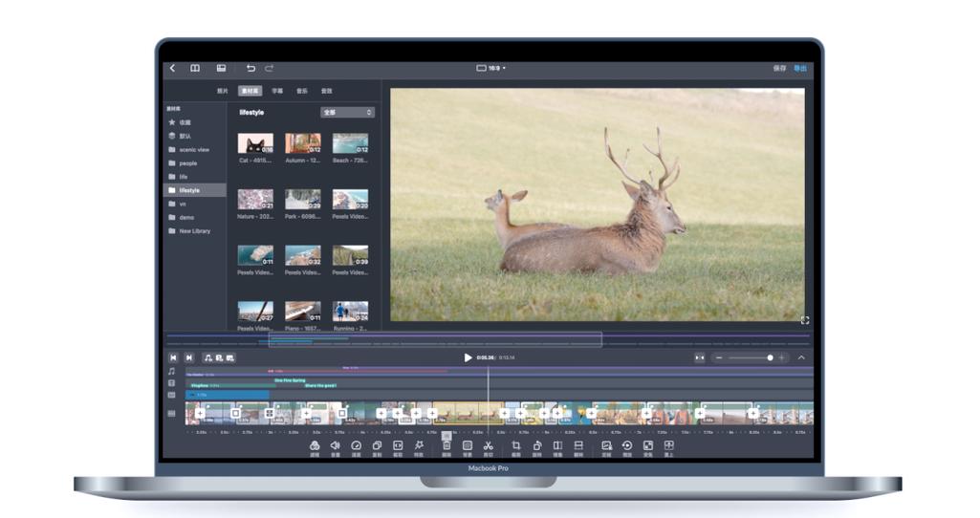Image resolution: width=980 pixels, height=518 pixels.
Task: Go back using the top-left chevron
Action: point(172,68)
